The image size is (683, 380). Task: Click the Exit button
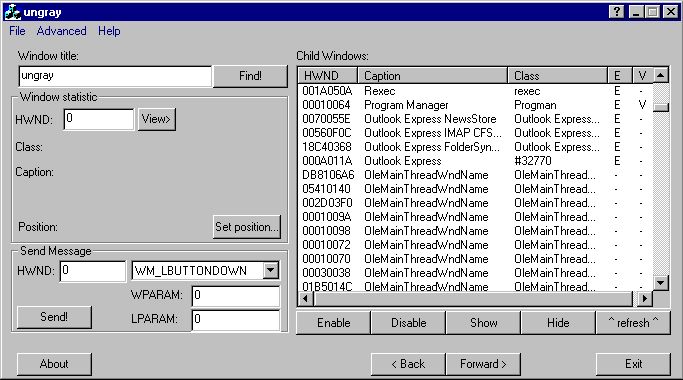coord(633,364)
